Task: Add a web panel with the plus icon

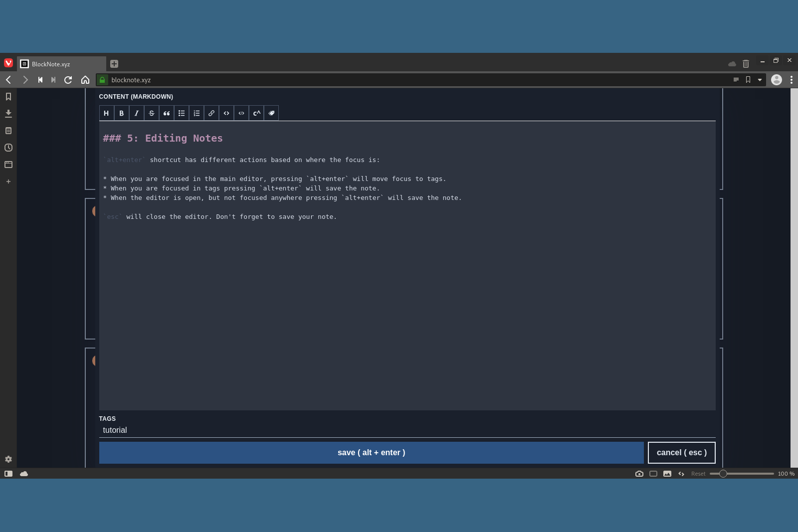Action: pyautogui.click(x=8, y=181)
